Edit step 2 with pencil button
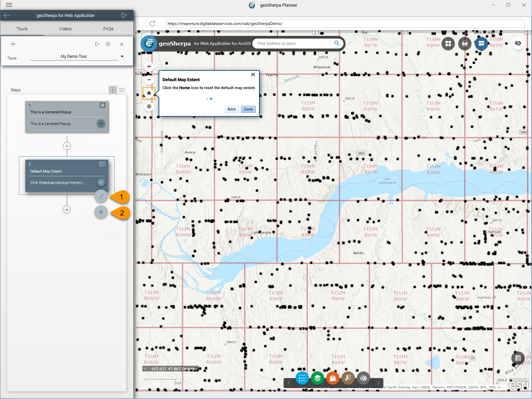This screenshot has height=399, width=532. [101, 196]
